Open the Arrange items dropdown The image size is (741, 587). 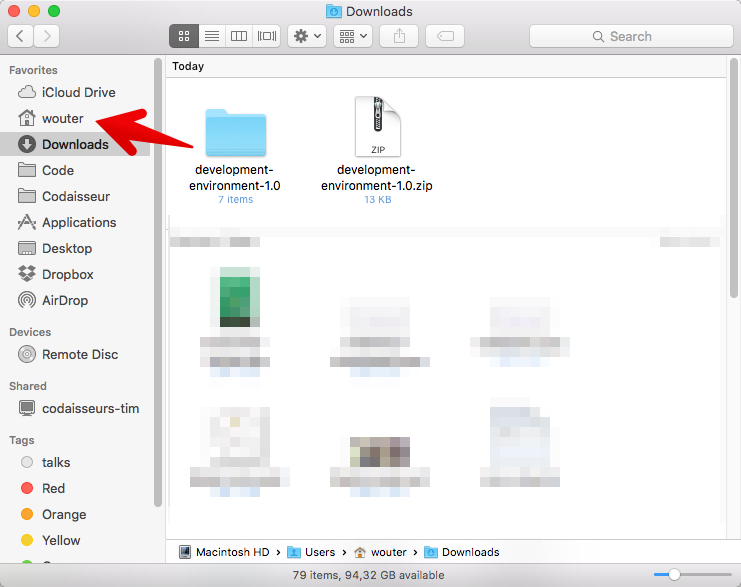pos(352,36)
